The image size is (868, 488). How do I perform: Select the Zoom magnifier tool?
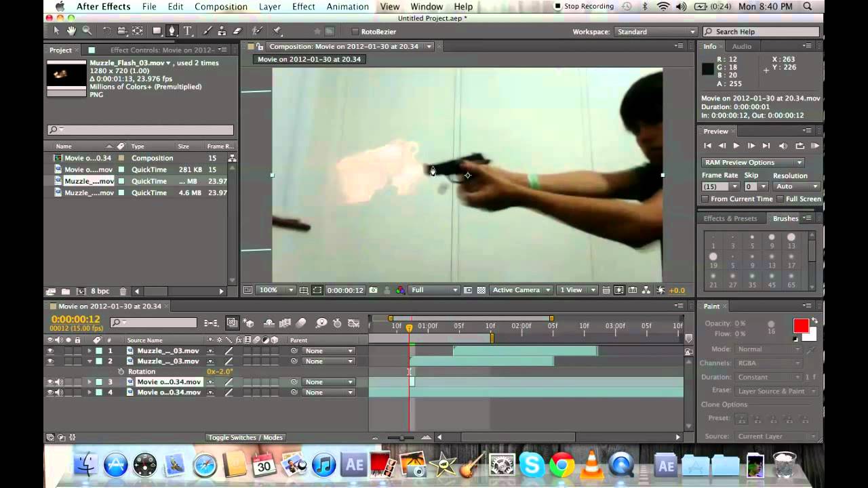pos(87,31)
